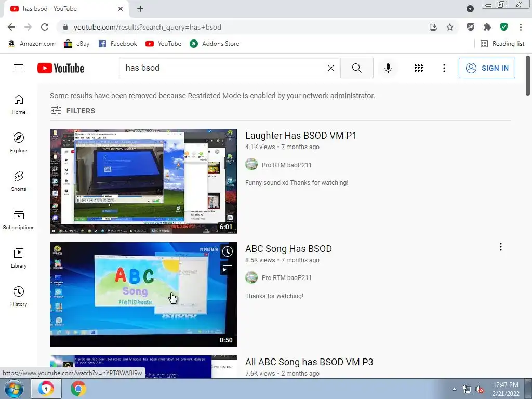Click the page vertical scrollbar thumb
This screenshot has height=399, width=532.
pyautogui.click(x=528, y=75)
